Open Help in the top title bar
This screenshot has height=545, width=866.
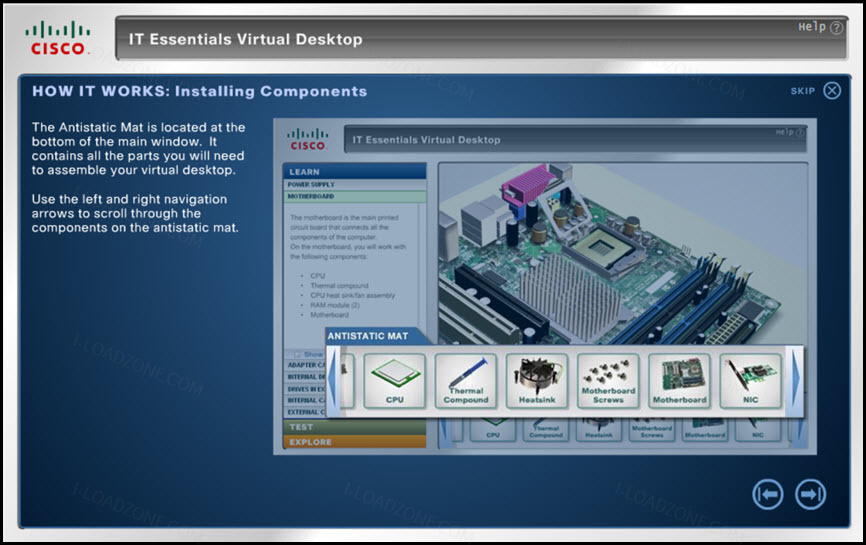pyautogui.click(x=820, y=27)
